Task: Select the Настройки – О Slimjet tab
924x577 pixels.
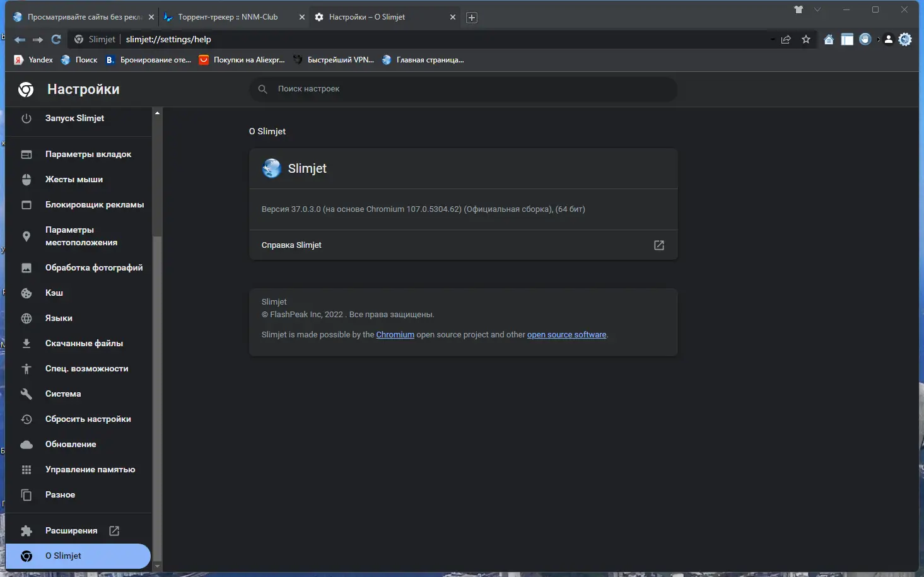Action: [385, 17]
